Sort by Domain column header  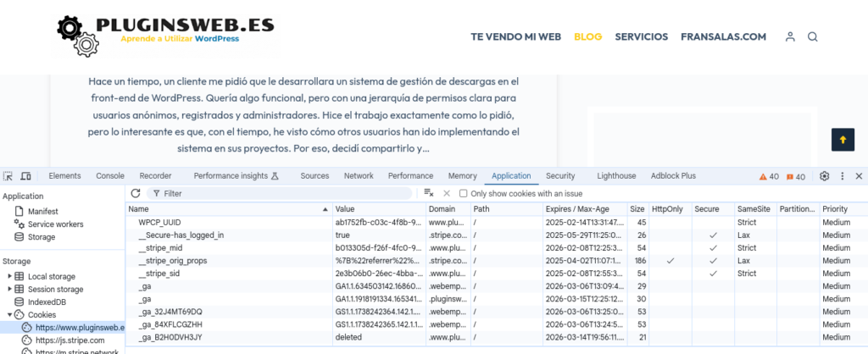[448, 210]
